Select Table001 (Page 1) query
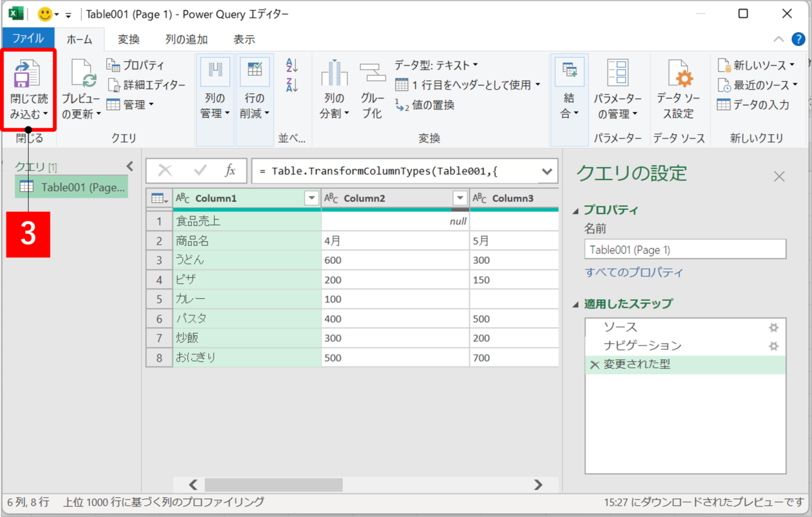 (71, 187)
